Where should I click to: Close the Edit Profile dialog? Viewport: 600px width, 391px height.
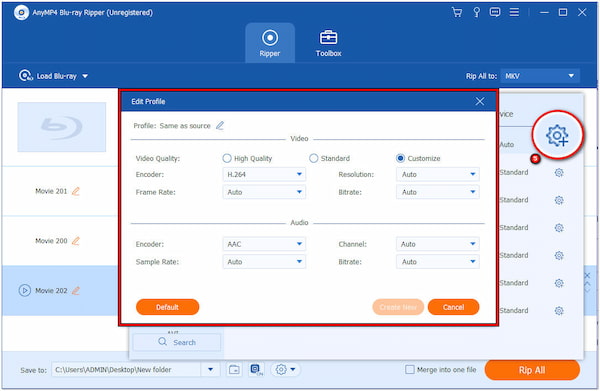[480, 101]
